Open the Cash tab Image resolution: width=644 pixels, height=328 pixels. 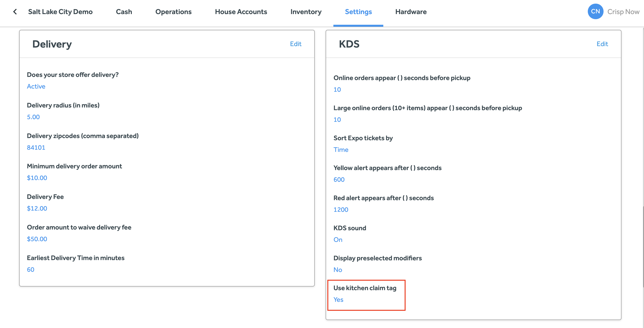click(124, 12)
